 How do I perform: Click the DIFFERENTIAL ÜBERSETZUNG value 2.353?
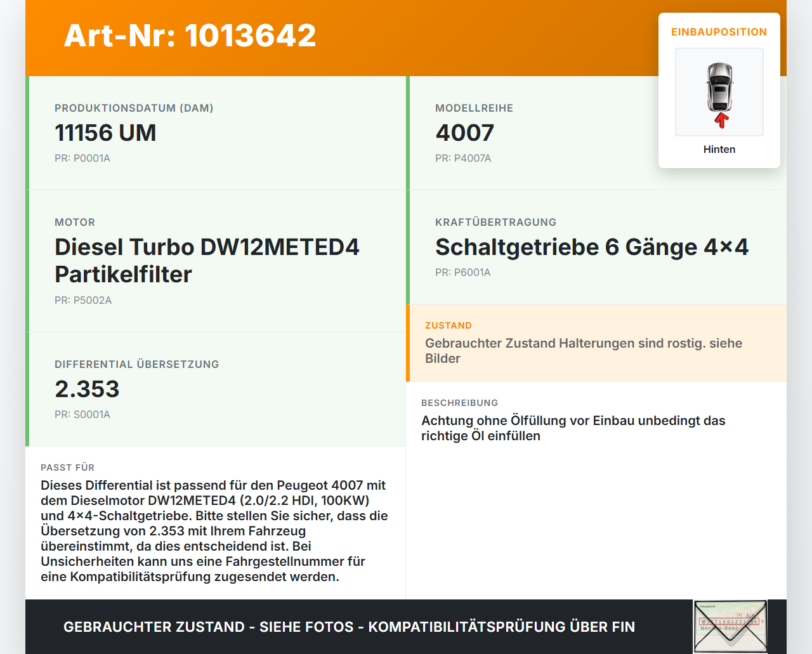tap(87, 389)
